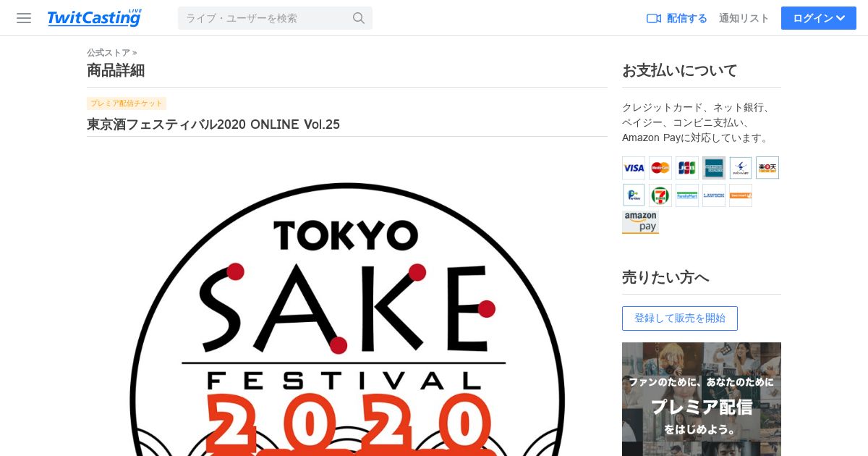Screen dimensions: 868x456
Task: Click 配信する with camera icon
Action: 677,18
